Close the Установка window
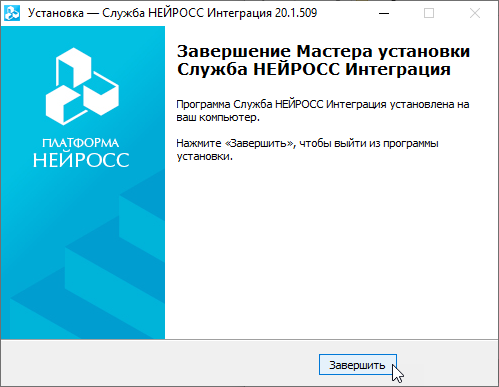This screenshot has height=387, width=499. pos(475,13)
